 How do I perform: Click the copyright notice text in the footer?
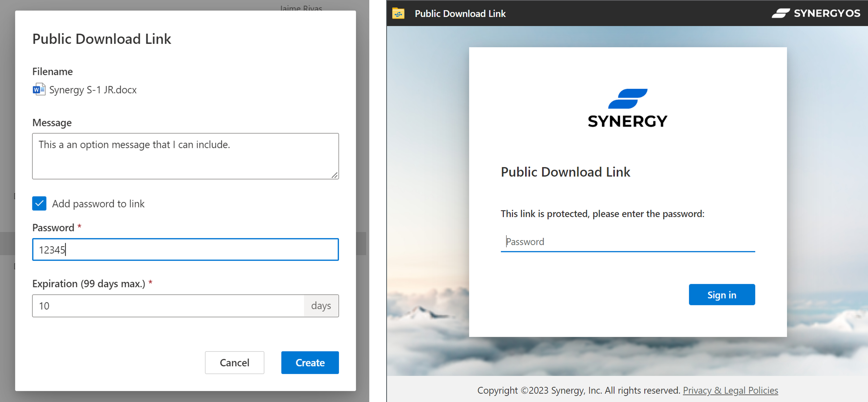tap(578, 390)
